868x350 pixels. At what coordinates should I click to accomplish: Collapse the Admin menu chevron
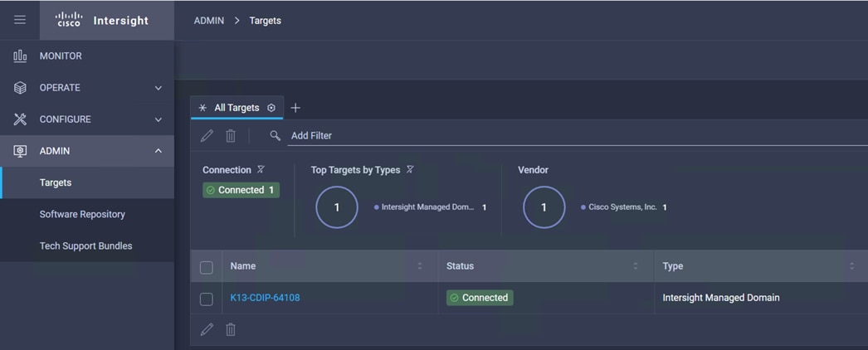click(x=158, y=151)
